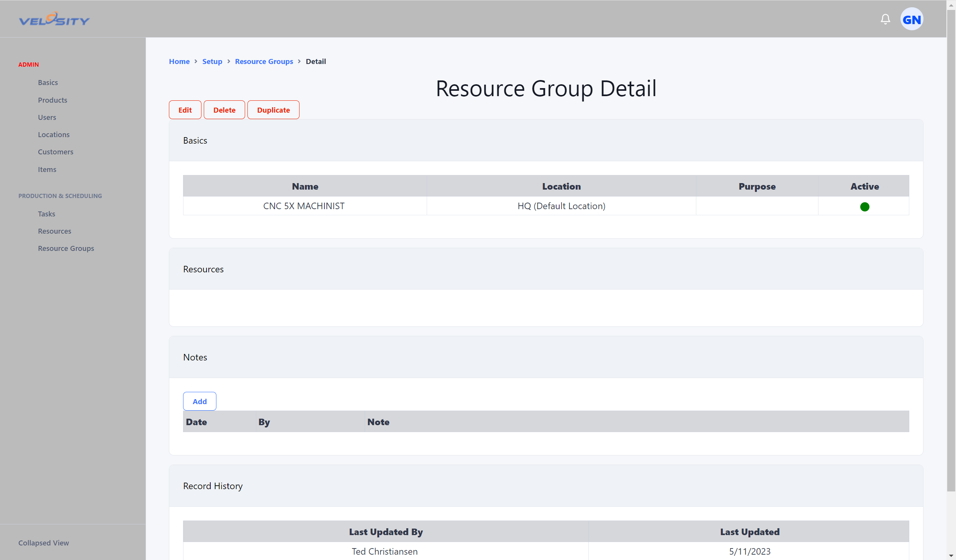Click the Duplicate button
Screen dimensions: 956x560
pos(273,110)
